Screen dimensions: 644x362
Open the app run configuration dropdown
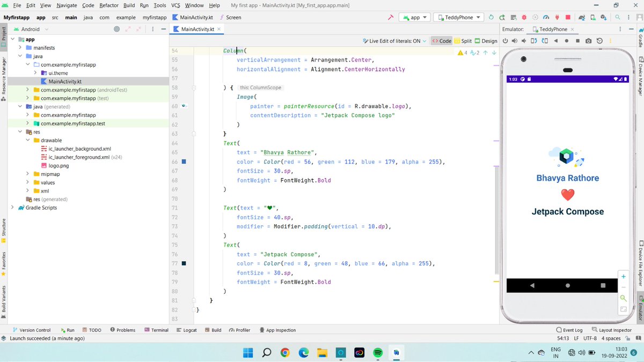tap(415, 17)
